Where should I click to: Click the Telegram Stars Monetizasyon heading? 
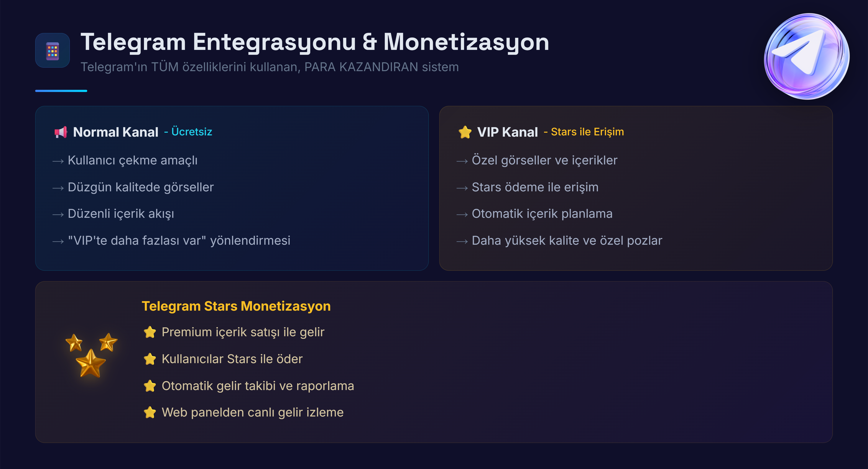pyautogui.click(x=236, y=306)
